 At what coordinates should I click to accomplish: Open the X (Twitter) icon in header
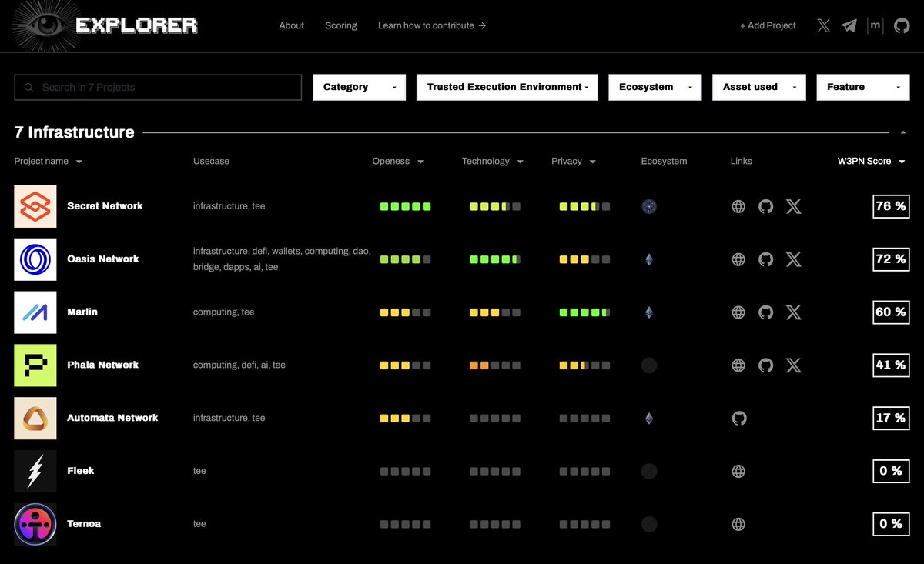click(824, 25)
